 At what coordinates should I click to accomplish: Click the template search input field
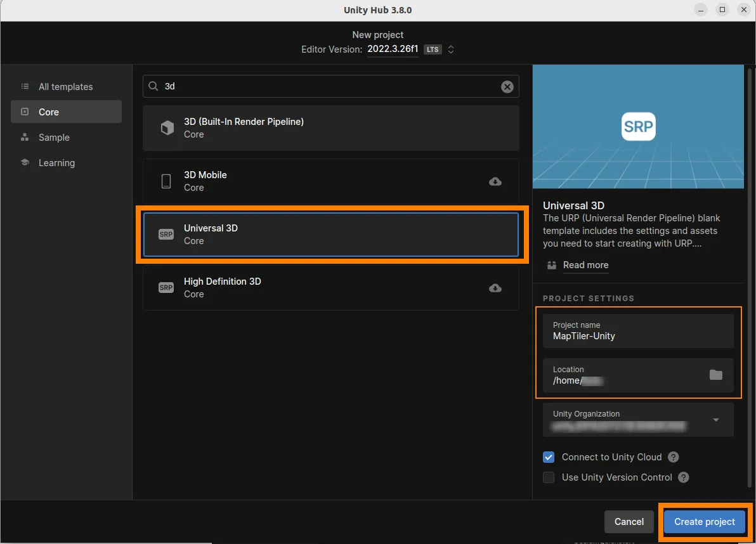point(331,86)
